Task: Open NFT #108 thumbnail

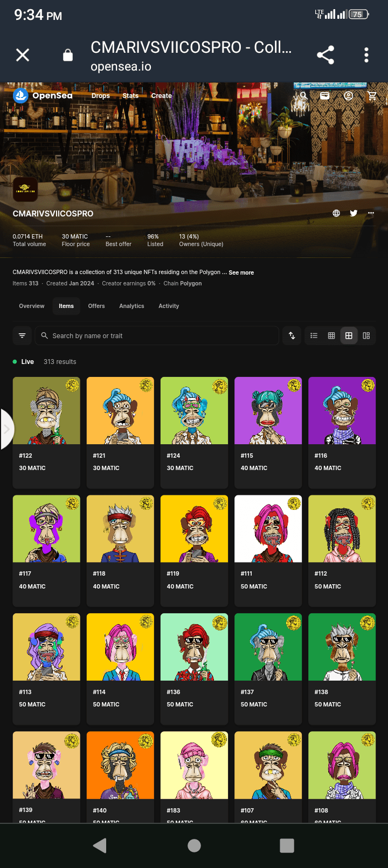Action: pos(342,765)
